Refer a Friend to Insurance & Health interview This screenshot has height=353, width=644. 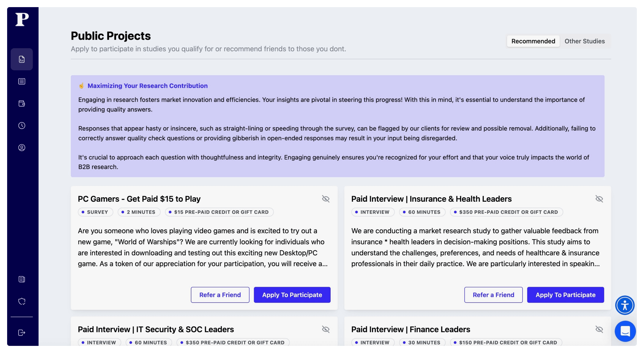point(493,295)
